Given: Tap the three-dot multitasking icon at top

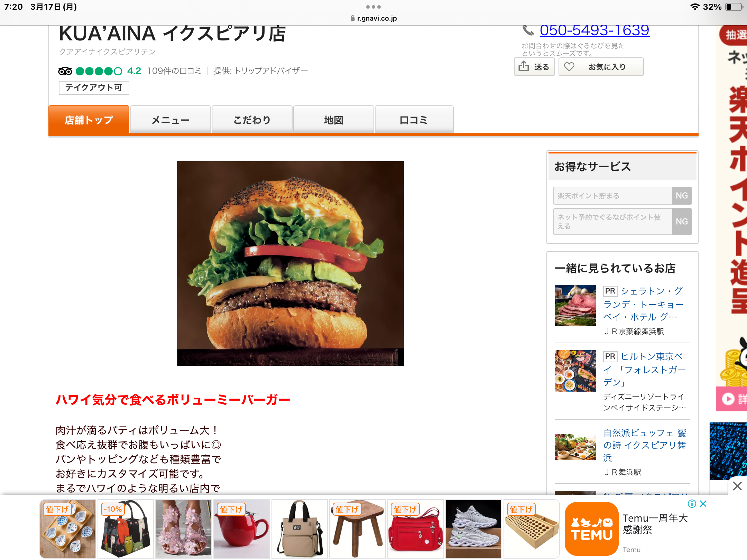Looking at the screenshot, I should [373, 7].
